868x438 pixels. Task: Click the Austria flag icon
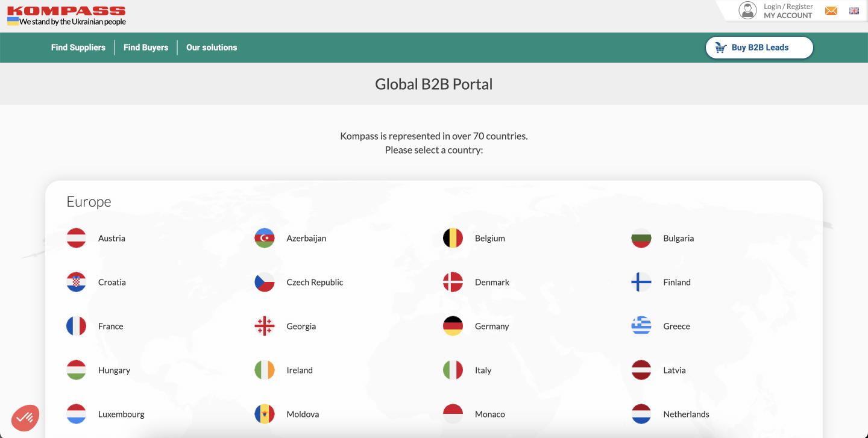[77, 238]
